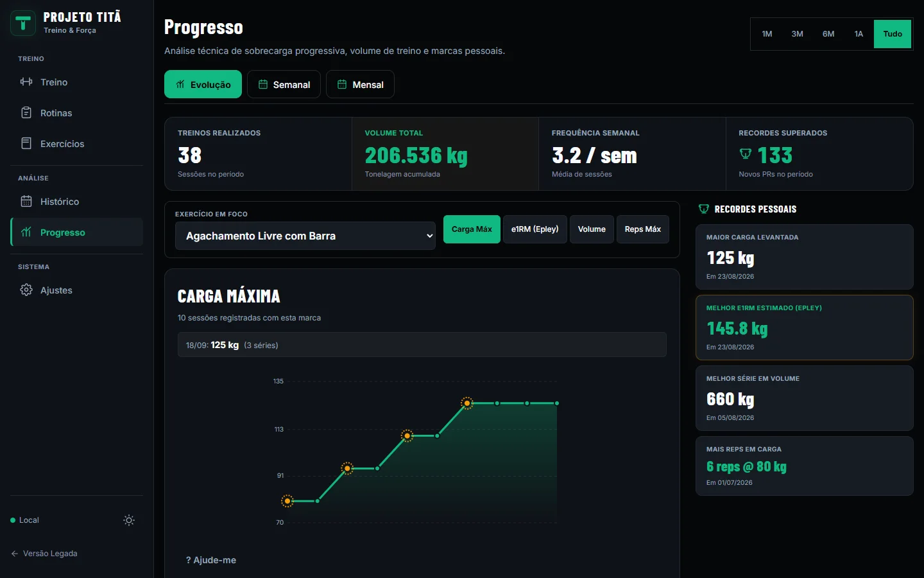The width and height of the screenshot is (924, 578).
Task: Open the Melhor e1RM Estimado card
Action: [x=804, y=328]
